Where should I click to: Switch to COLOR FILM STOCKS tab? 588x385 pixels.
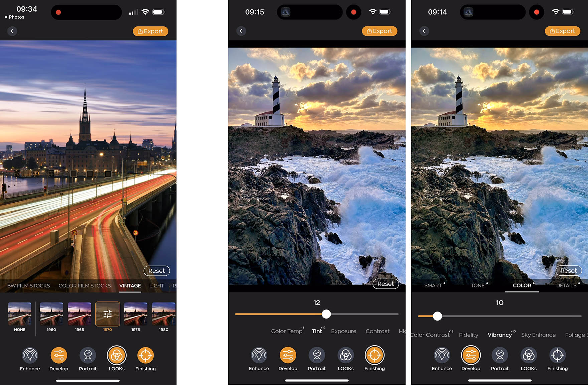(x=85, y=286)
